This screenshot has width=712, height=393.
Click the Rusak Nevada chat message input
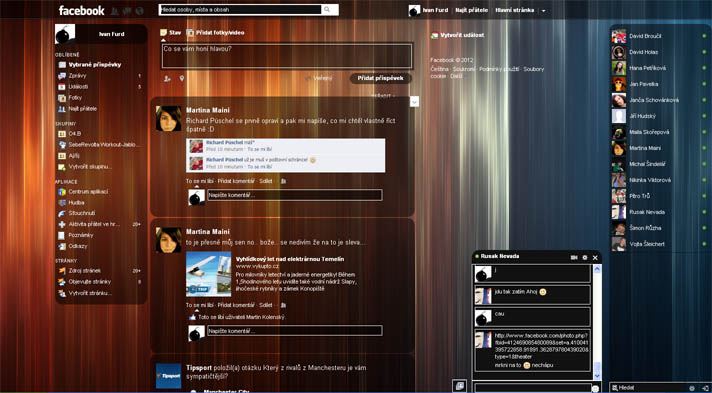click(532, 388)
